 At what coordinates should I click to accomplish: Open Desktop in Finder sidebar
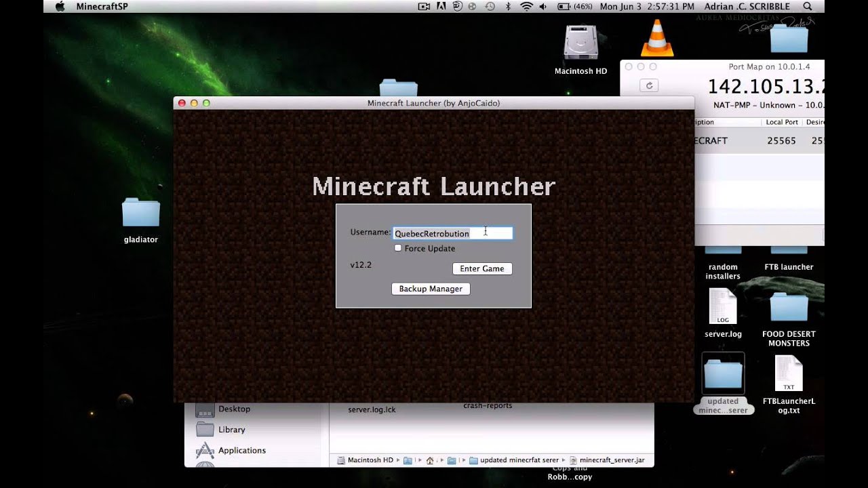point(234,409)
